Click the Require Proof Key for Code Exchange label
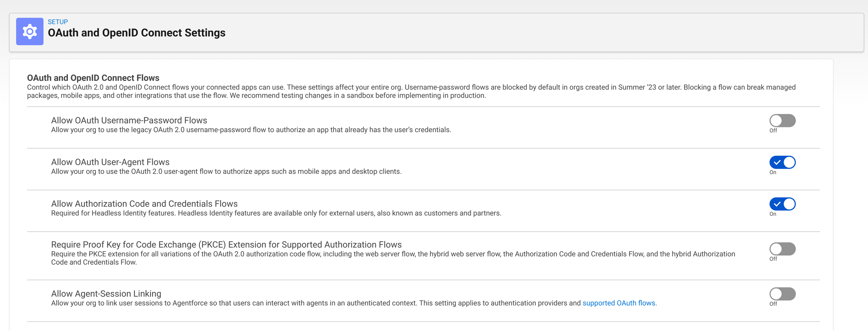 (x=226, y=244)
